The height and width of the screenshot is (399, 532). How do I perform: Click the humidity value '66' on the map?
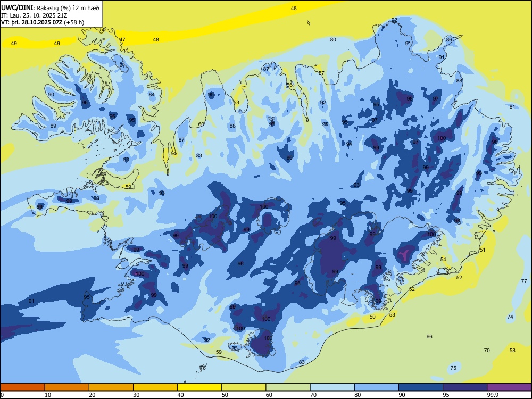coord(429,337)
